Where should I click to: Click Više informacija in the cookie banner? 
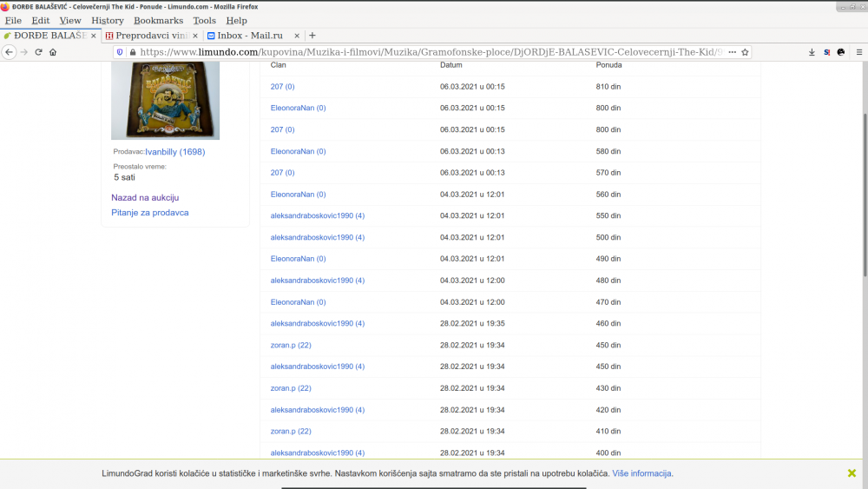click(x=641, y=473)
